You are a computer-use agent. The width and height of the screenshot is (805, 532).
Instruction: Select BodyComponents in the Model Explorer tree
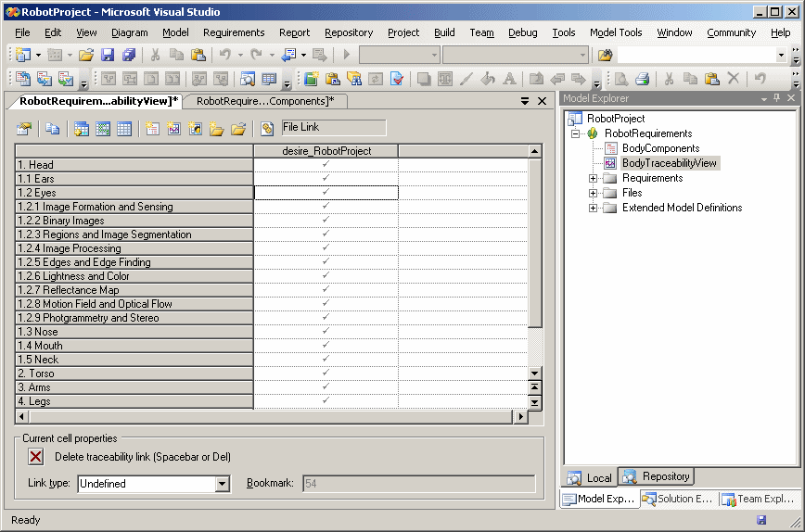660,148
